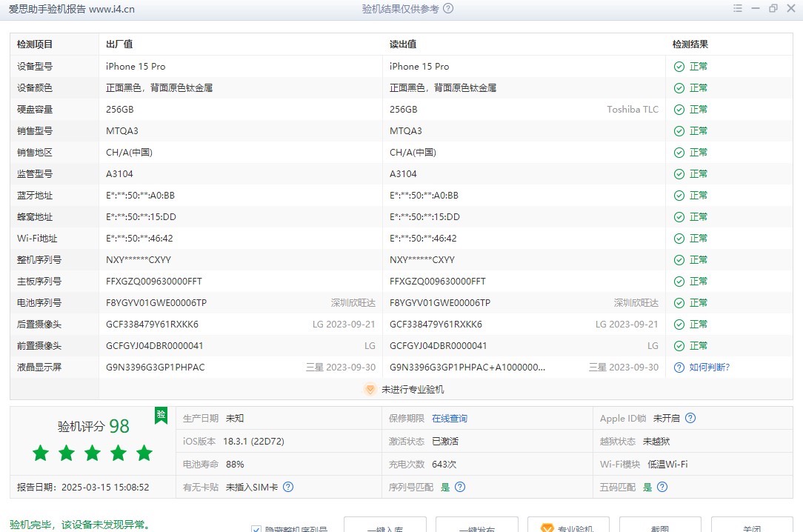Click the help icon next to 五码匹配
The image size is (803, 532).
662,487
